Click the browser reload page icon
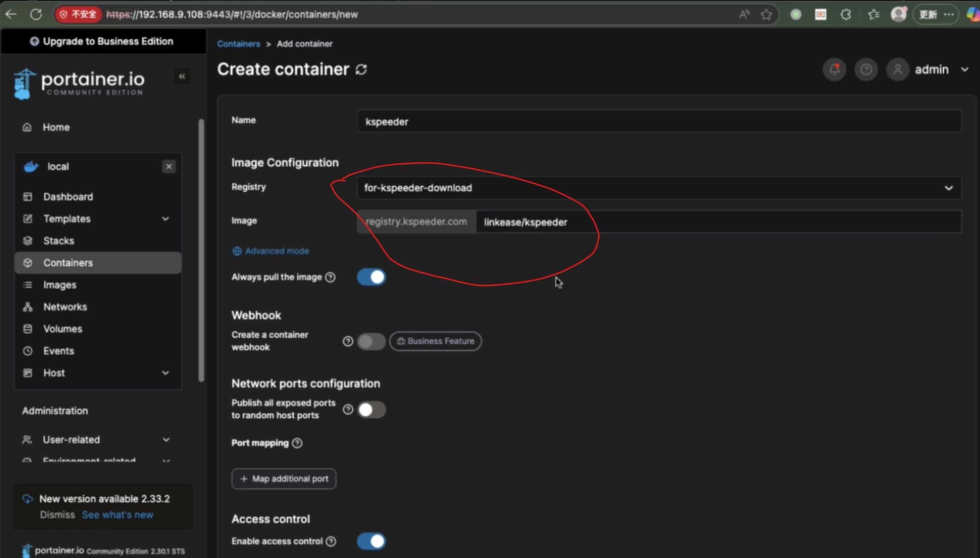The width and height of the screenshot is (980, 558). coord(36,14)
